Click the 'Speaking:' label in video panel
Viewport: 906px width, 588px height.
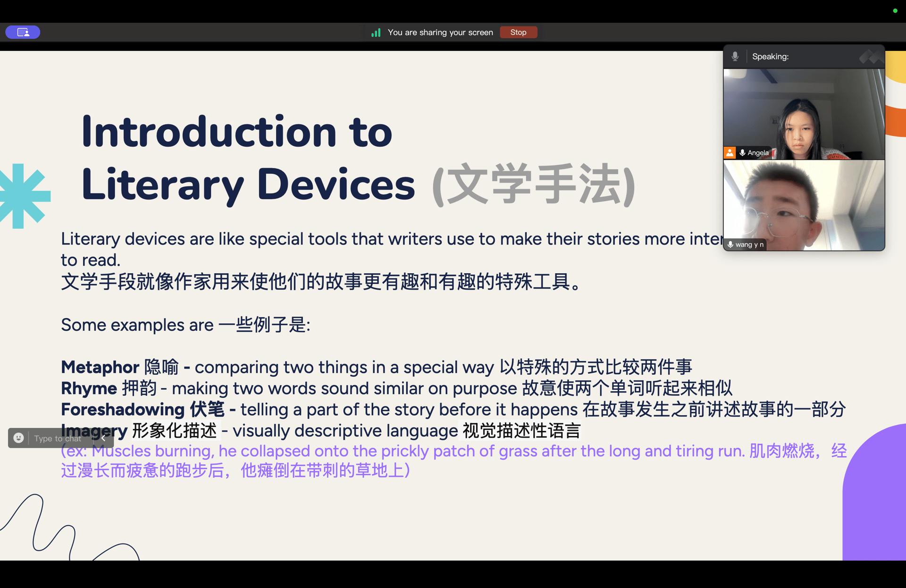tap(770, 57)
